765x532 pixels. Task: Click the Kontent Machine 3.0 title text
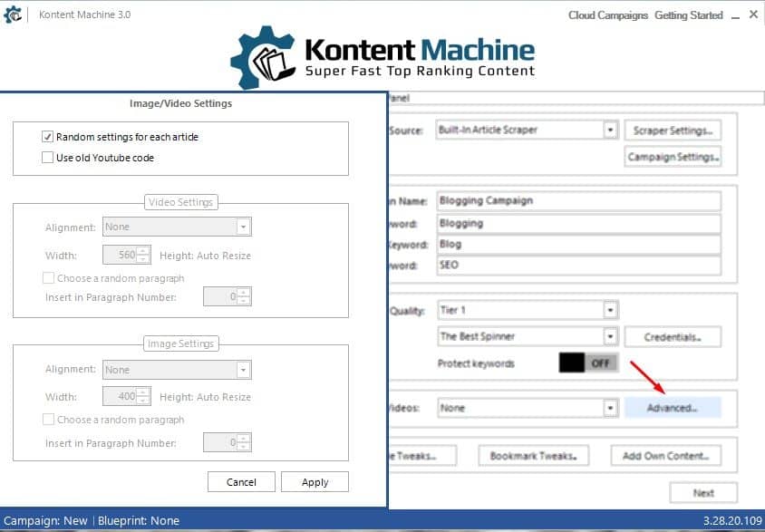tap(85, 15)
